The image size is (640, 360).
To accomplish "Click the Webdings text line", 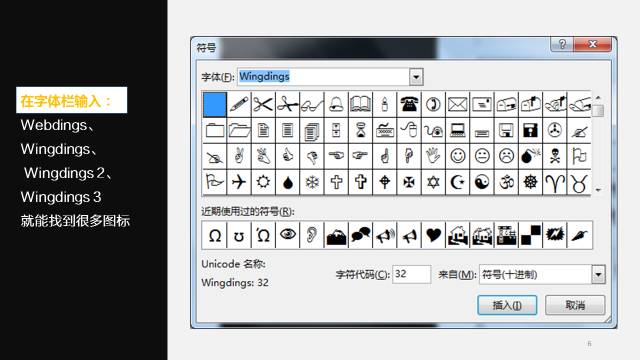I will [58, 125].
